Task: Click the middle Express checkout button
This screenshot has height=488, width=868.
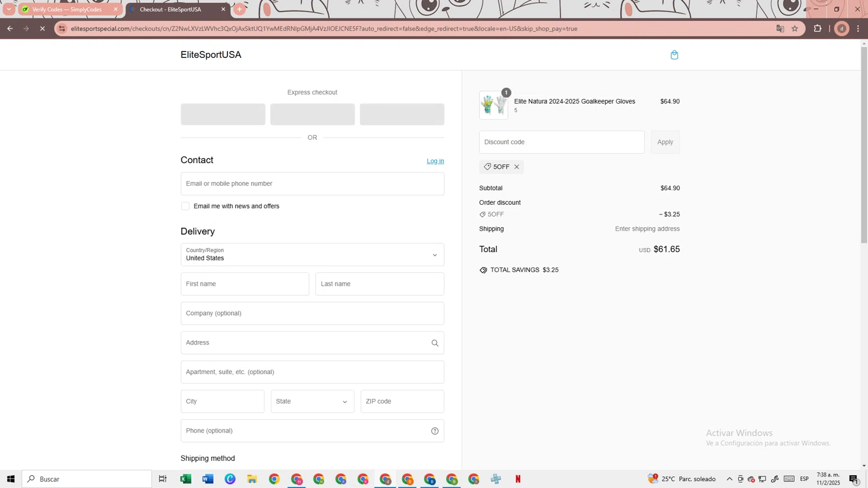Action: click(x=312, y=114)
